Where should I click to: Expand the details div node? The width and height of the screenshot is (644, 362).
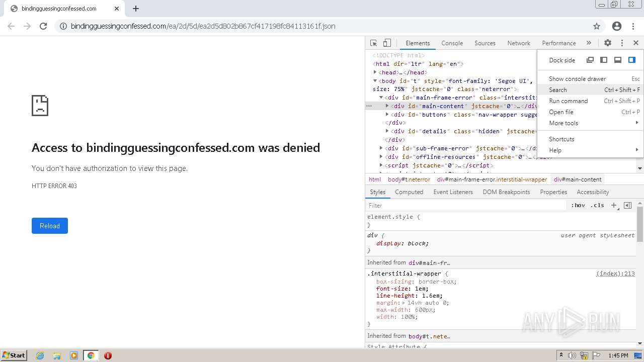(x=387, y=131)
